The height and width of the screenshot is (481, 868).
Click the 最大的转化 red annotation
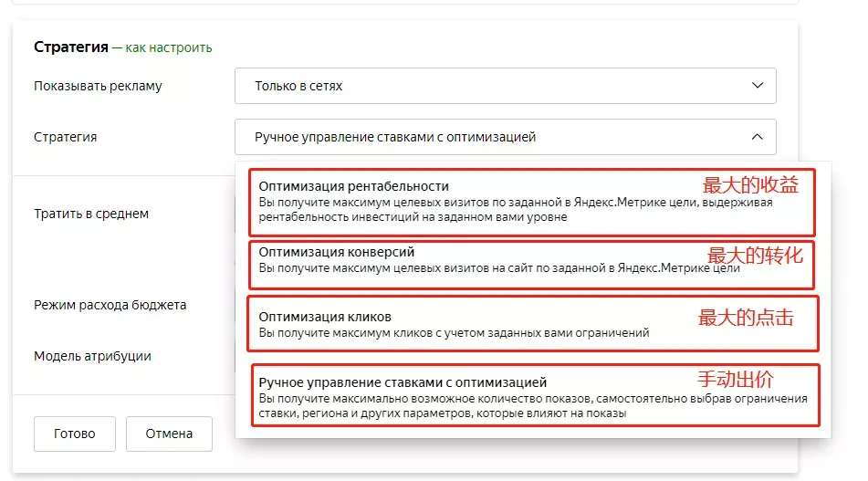pyautogui.click(x=755, y=256)
